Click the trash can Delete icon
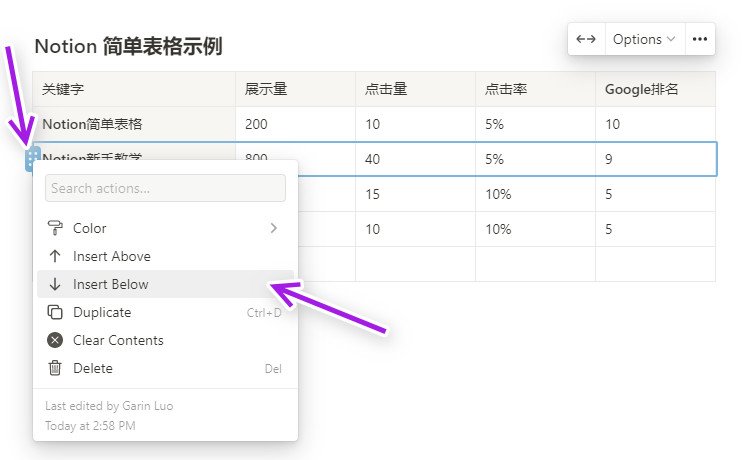 click(x=55, y=368)
